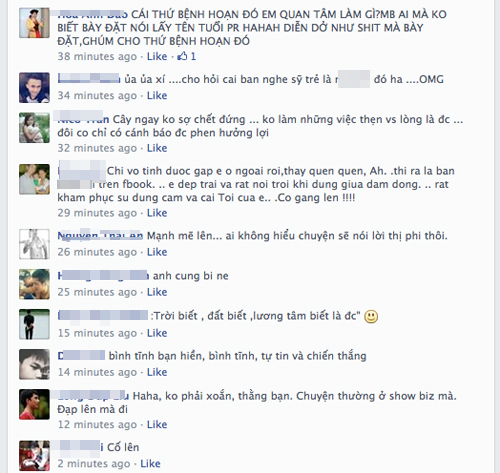Like the comment from 29 minutes ago
The image size is (500, 473).
tap(157, 213)
